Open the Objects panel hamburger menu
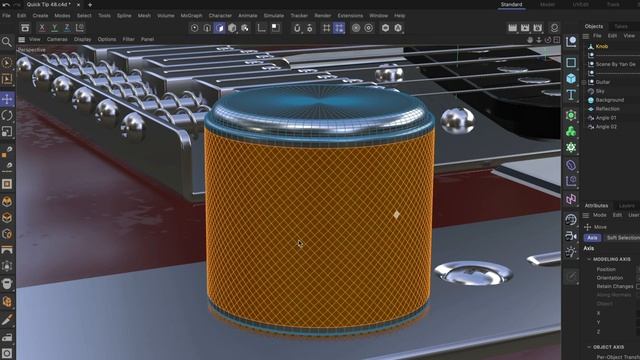This screenshot has height=360, width=640. 586,36
